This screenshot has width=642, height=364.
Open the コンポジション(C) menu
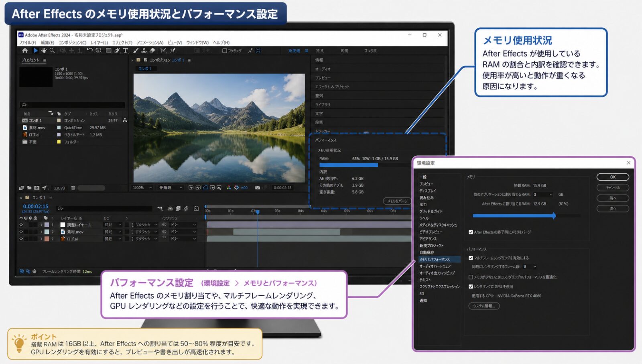tap(73, 43)
